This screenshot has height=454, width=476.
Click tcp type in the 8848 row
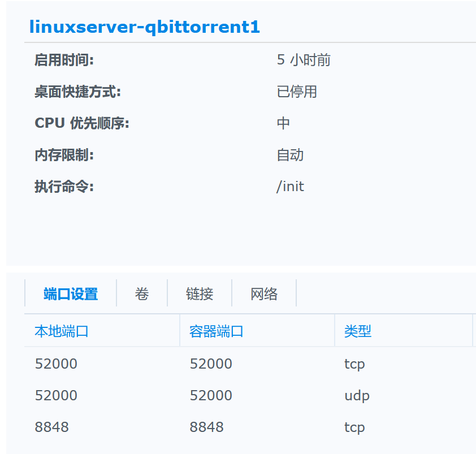(x=354, y=427)
